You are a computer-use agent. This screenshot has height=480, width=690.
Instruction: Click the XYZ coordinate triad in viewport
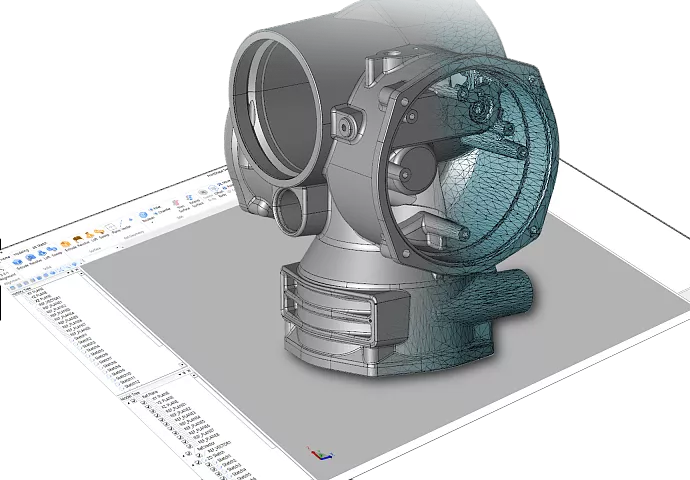tap(320, 454)
